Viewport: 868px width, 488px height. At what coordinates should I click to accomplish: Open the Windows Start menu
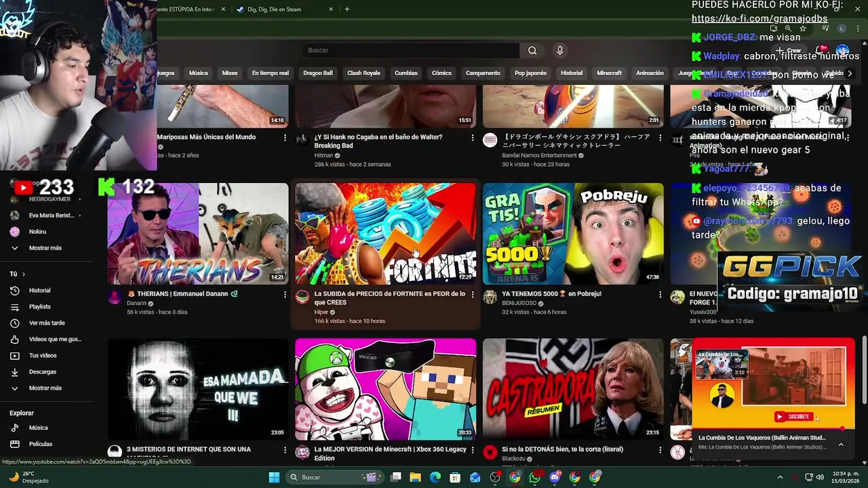point(274,477)
